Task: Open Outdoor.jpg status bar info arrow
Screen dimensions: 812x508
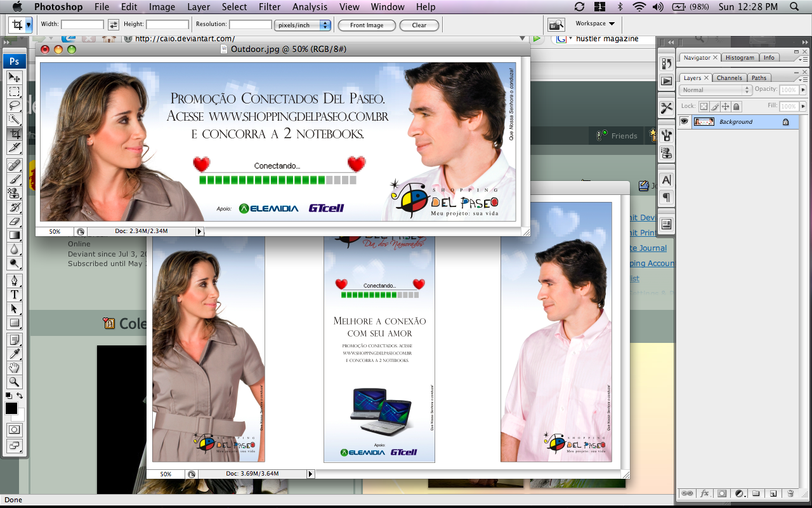Action: (199, 232)
